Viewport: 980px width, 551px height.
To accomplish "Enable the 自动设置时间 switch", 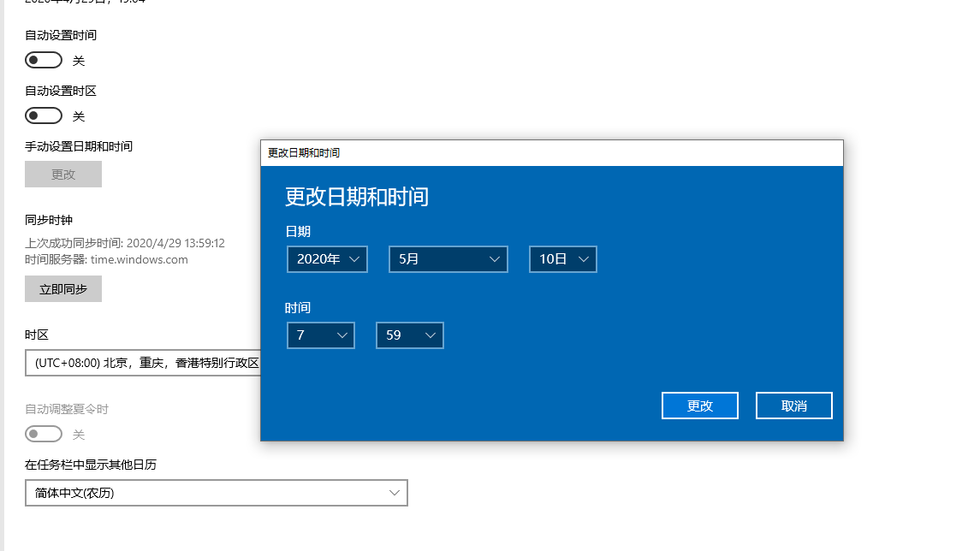I will tap(44, 60).
